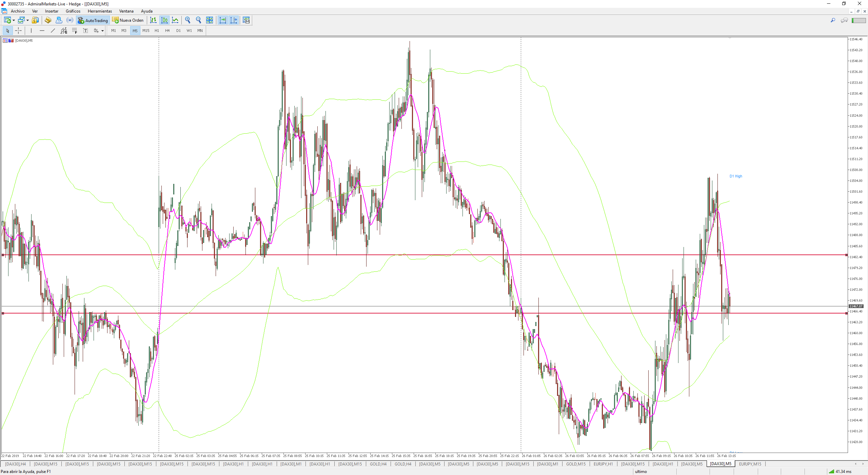Open the Herramientas menu
The height and width of the screenshot is (475, 868).
click(100, 11)
